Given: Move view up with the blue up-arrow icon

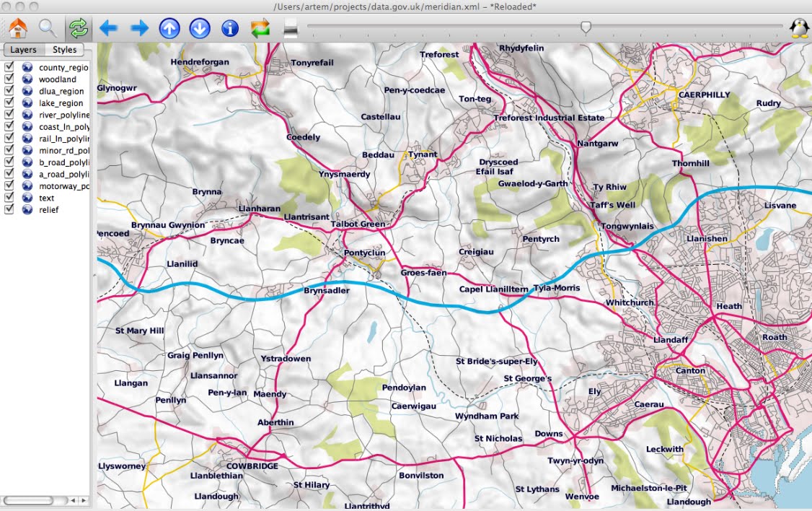Looking at the screenshot, I should point(169,29).
